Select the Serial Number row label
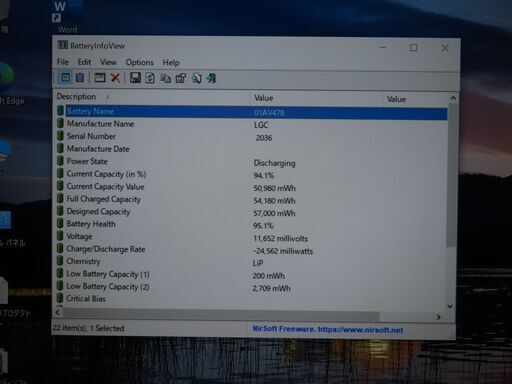512x384 pixels. [x=91, y=136]
